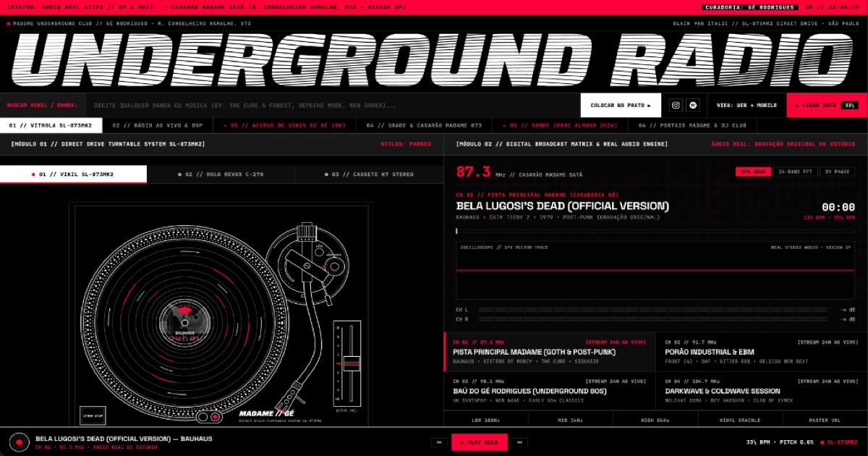Click the previous track button beside Play Deck
Image resolution: width=868 pixels, height=456 pixels.
pyautogui.click(x=439, y=442)
